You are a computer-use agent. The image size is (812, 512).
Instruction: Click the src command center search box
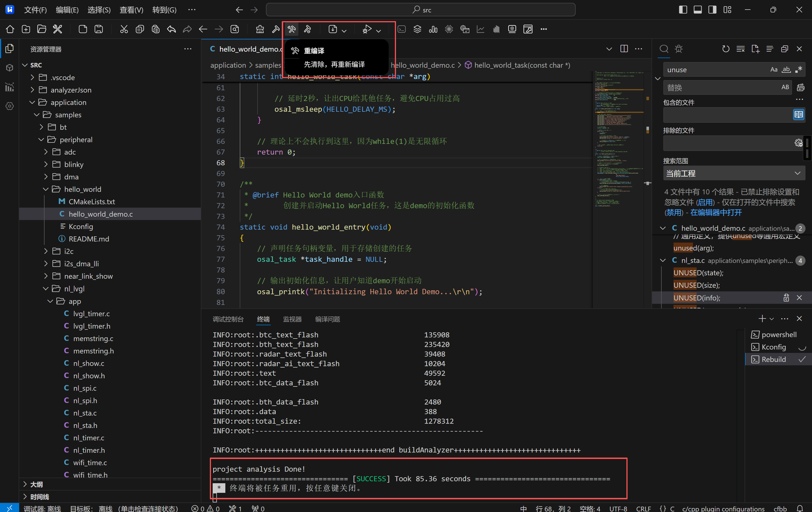tap(421, 10)
